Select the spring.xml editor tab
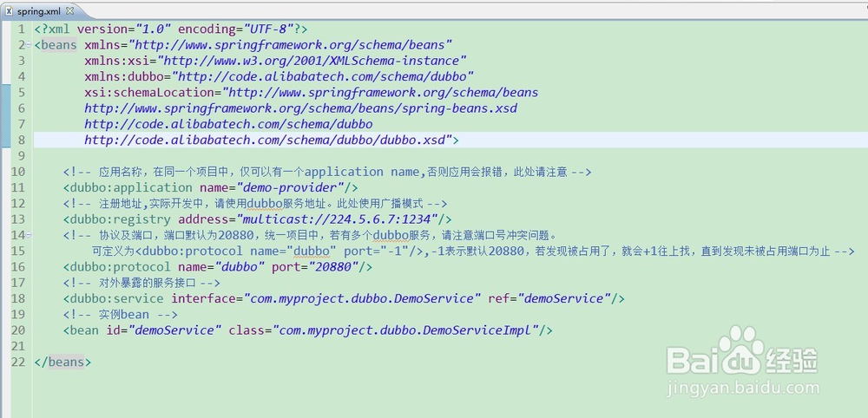This screenshot has width=868, height=418. tap(40, 10)
